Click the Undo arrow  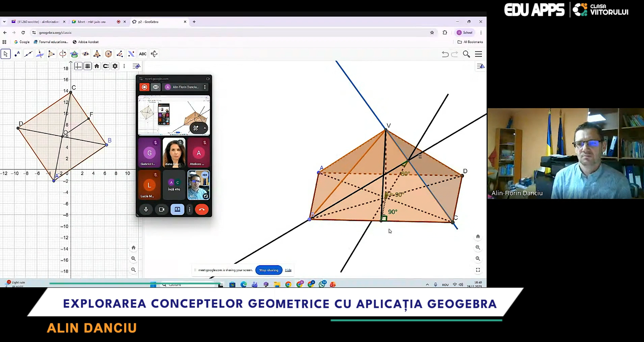point(445,54)
